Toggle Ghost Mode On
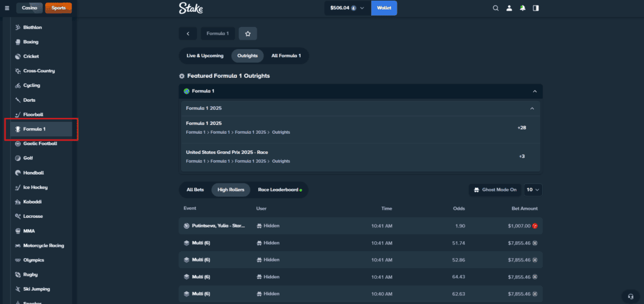 point(494,190)
